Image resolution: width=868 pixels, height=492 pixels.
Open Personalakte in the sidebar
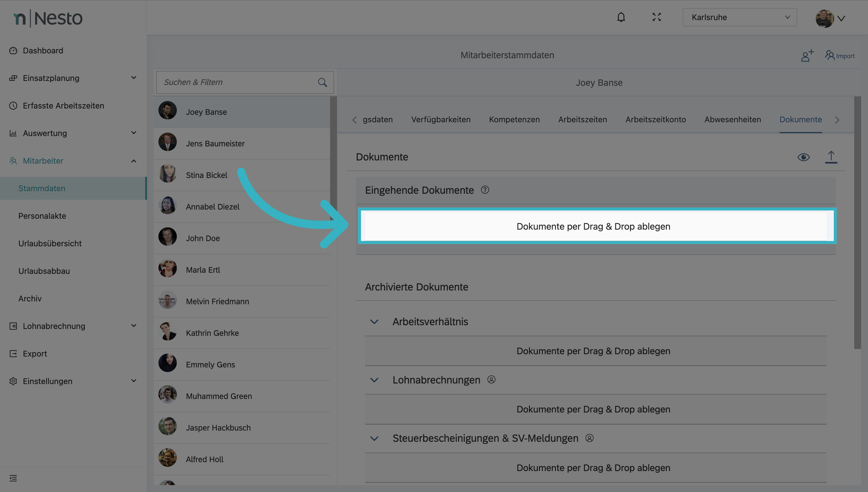[42, 216]
